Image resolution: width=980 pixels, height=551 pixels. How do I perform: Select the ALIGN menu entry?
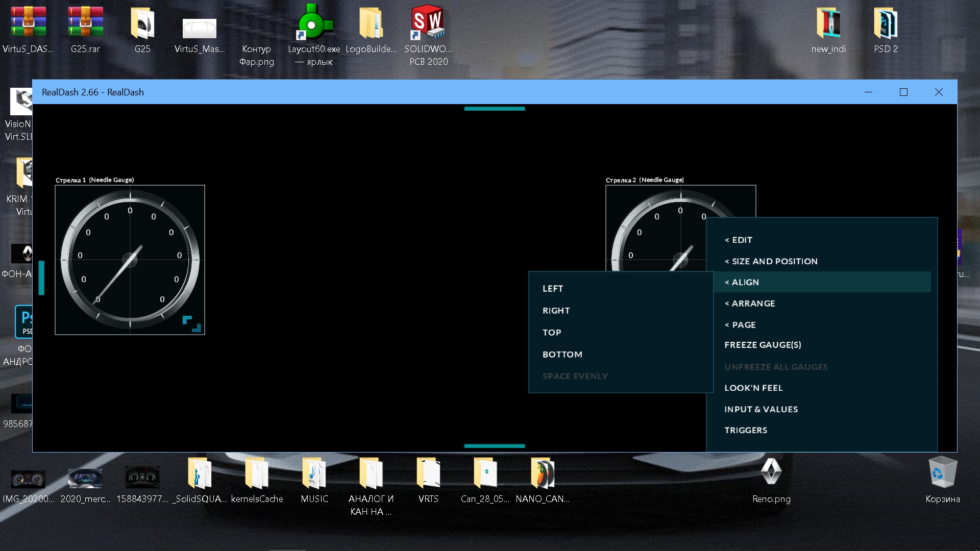(822, 282)
